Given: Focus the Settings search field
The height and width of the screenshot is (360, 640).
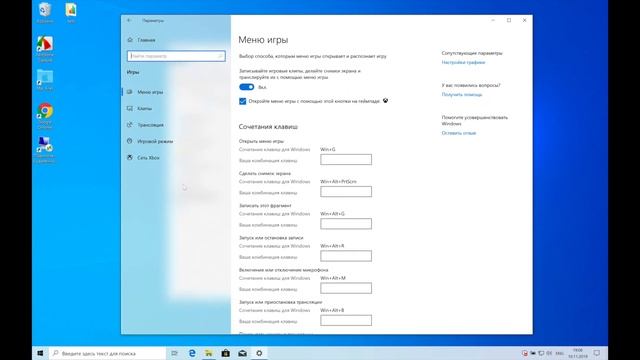Looking at the screenshot, I should click(176, 56).
